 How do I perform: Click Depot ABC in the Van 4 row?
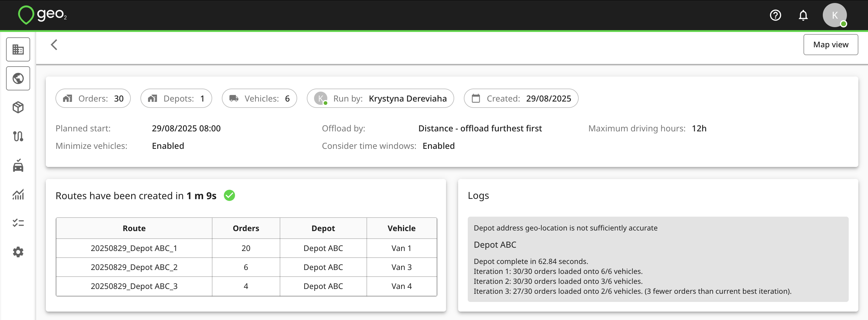pyautogui.click(x=323, y=286)
